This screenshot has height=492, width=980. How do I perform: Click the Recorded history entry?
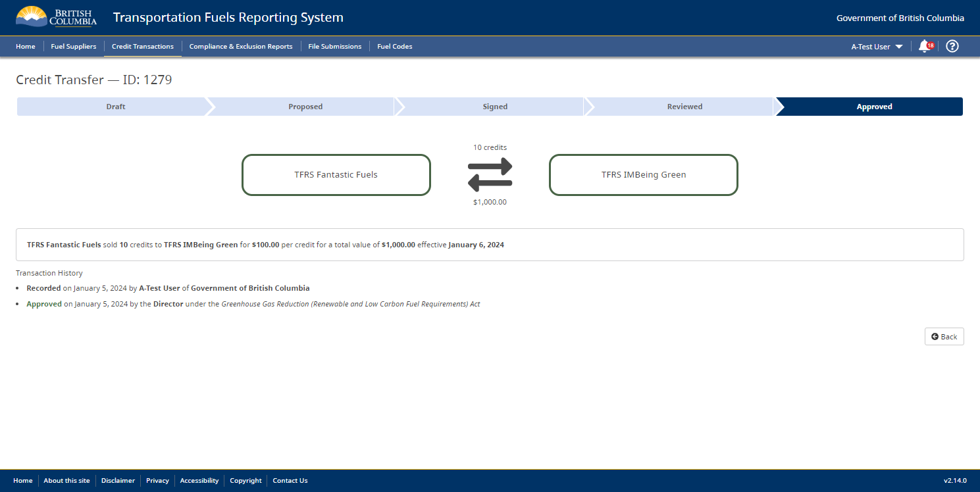click(168, 288)
